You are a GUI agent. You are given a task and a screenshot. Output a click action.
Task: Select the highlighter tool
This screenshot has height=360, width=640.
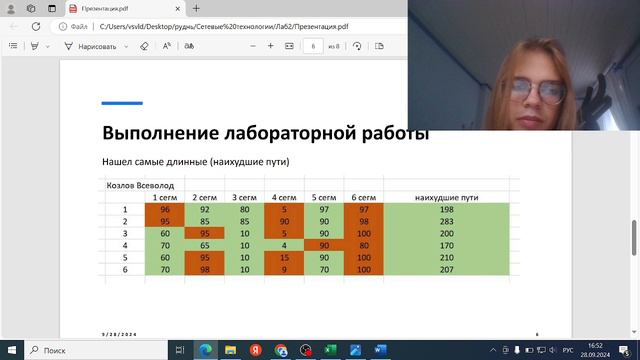click(x=35, y=46)
